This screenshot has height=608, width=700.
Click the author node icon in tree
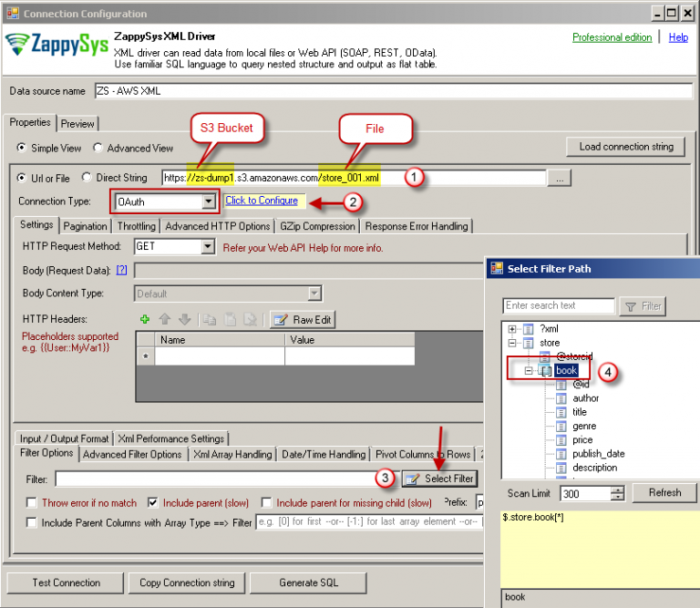coord(561,397)
